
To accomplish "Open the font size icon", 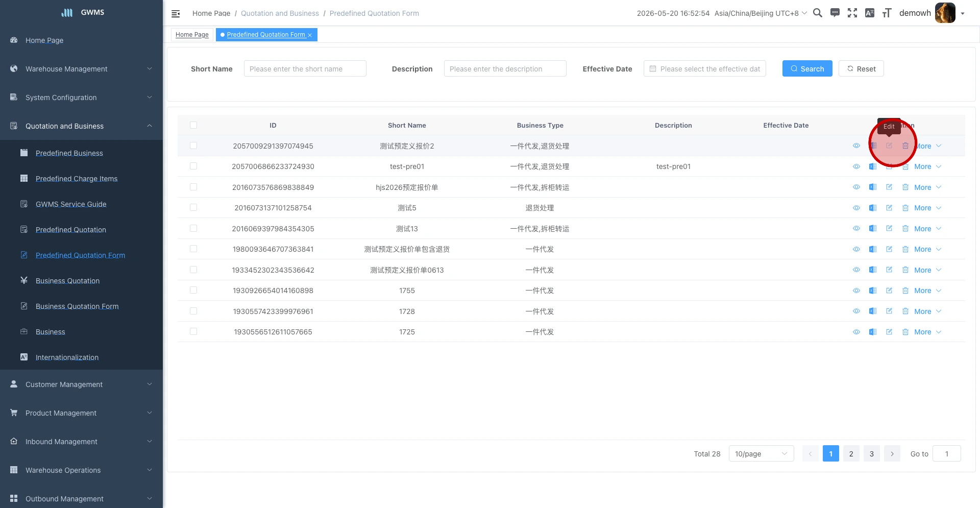I will [x=887, y=13].
